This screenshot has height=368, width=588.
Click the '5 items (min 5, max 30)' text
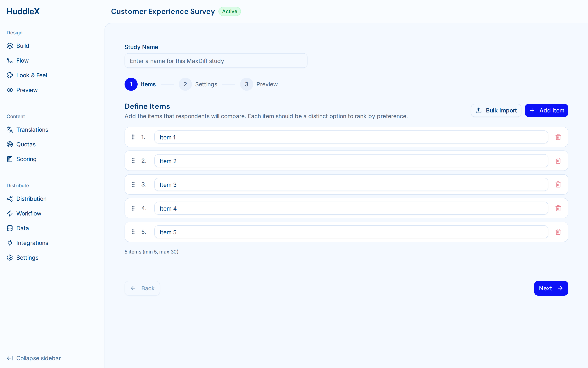[151, 252]
